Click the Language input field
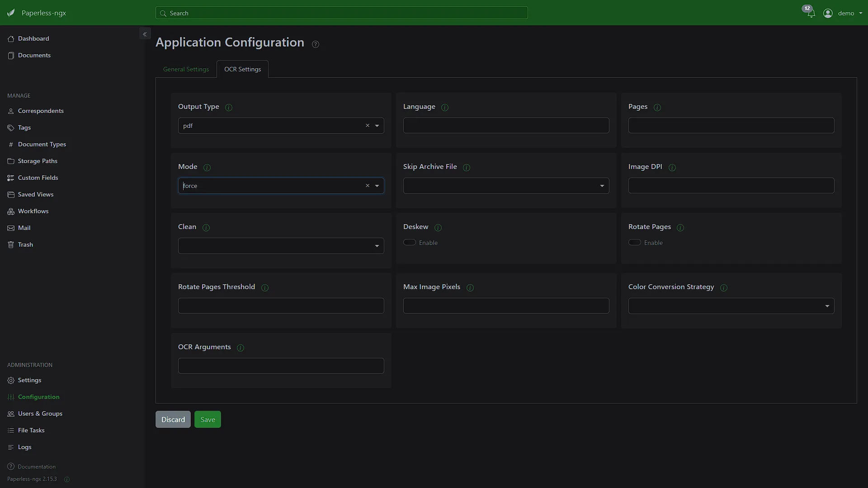 (x=506, y=126)
